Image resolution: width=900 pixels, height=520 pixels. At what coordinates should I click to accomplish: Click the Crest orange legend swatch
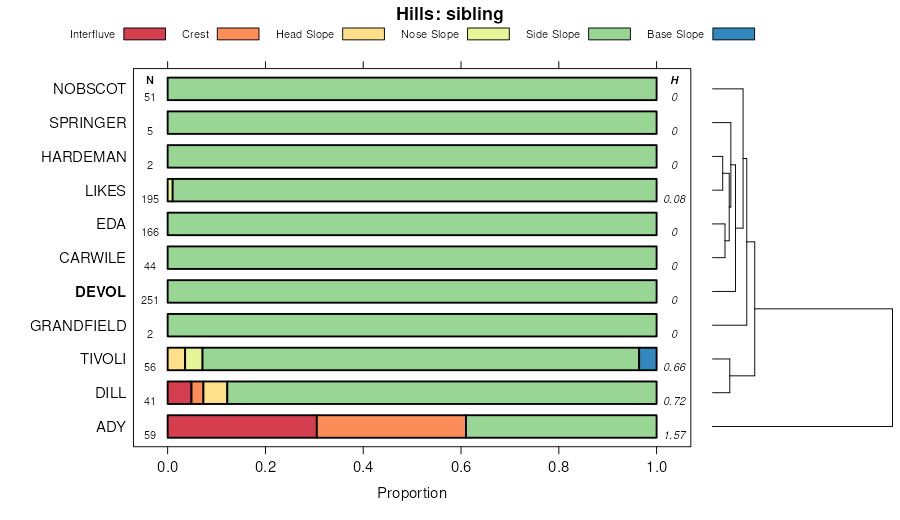238,34
